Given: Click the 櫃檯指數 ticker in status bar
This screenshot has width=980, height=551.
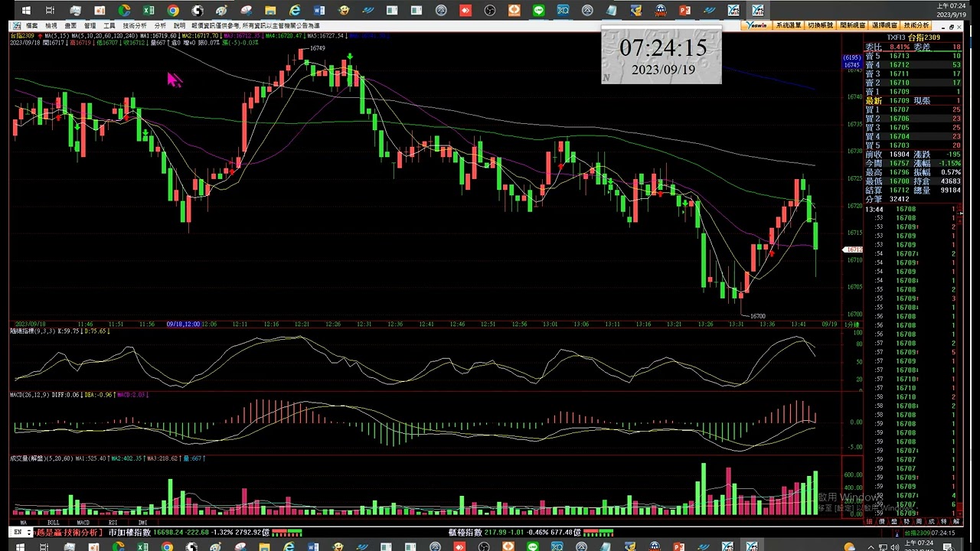Looking at the screenshot, I should coord(465,533).
